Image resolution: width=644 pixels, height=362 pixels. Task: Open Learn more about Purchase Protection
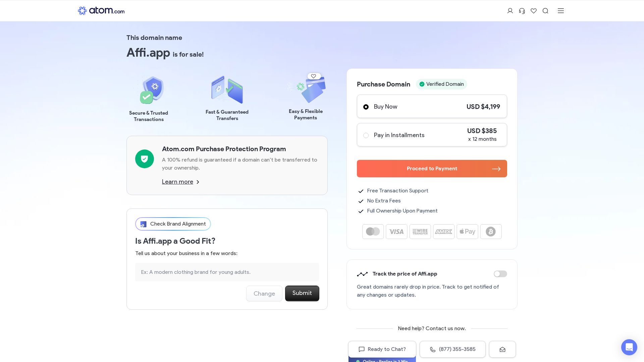[177, 182]
